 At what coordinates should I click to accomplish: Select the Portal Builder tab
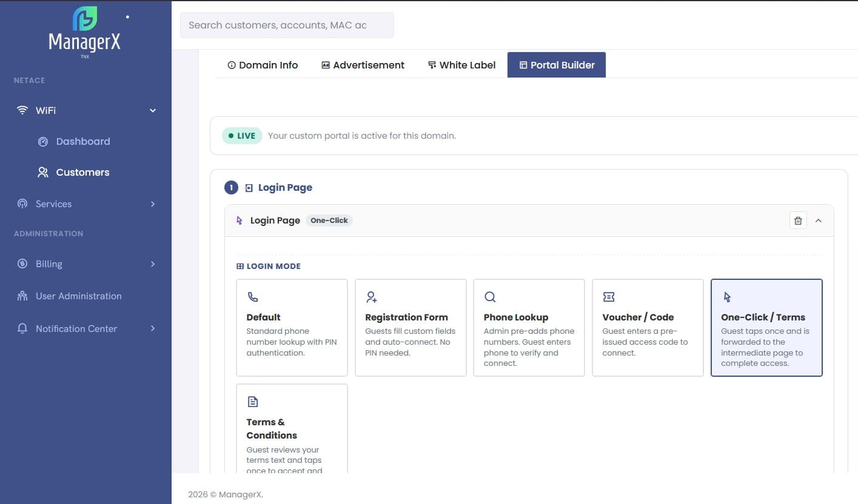(557, 65)
